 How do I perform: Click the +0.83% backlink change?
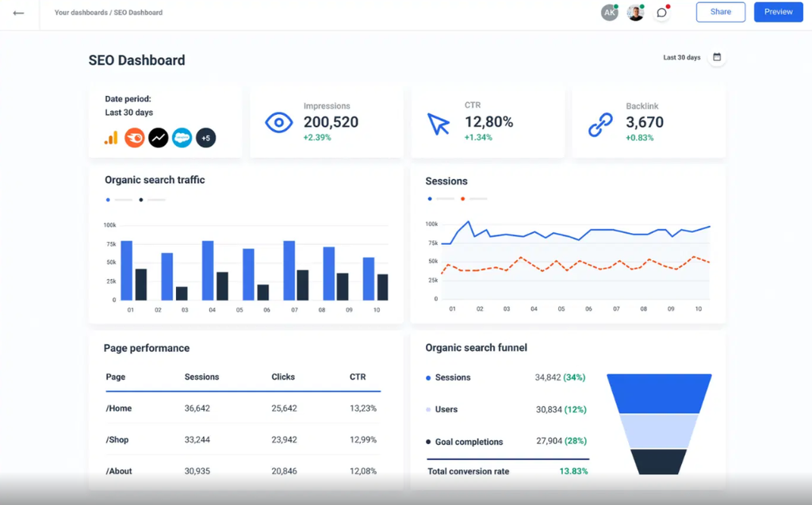click(640, 138)
